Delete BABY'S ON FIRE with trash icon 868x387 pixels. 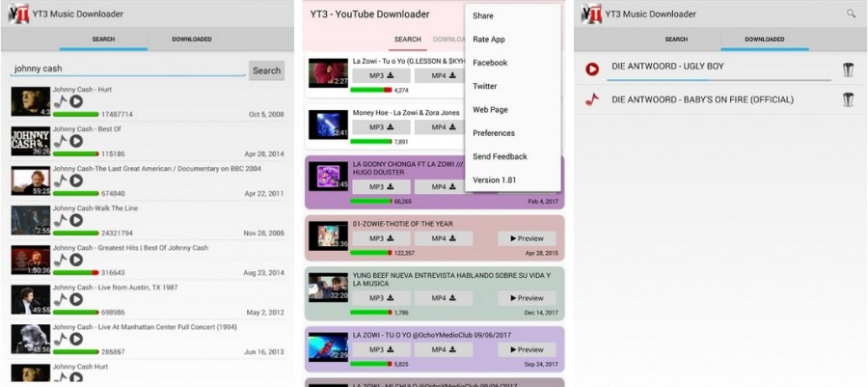coord(848,99)
